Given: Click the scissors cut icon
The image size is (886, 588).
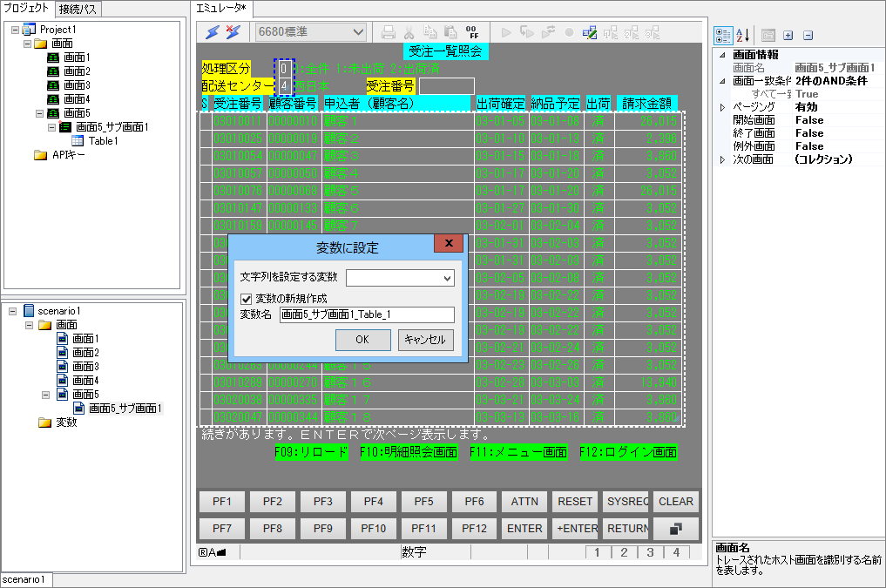Looking at the screenshot, I should 409,32.
